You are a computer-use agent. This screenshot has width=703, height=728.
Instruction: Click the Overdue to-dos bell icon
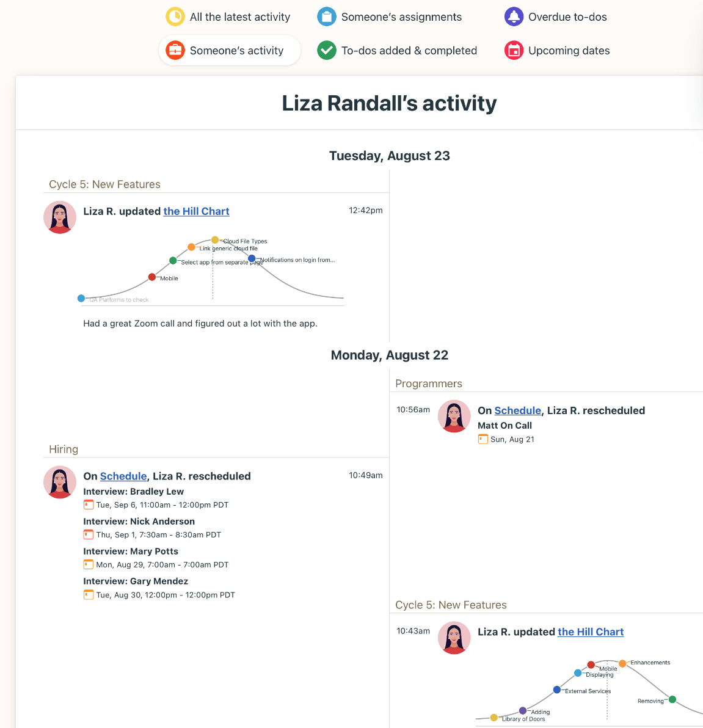[514, 16]
